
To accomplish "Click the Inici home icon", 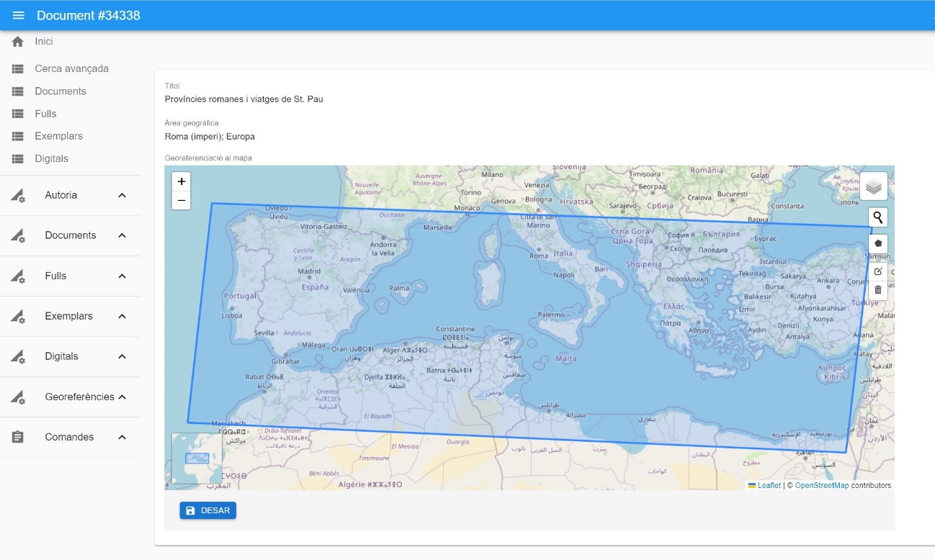I will 18,42.
